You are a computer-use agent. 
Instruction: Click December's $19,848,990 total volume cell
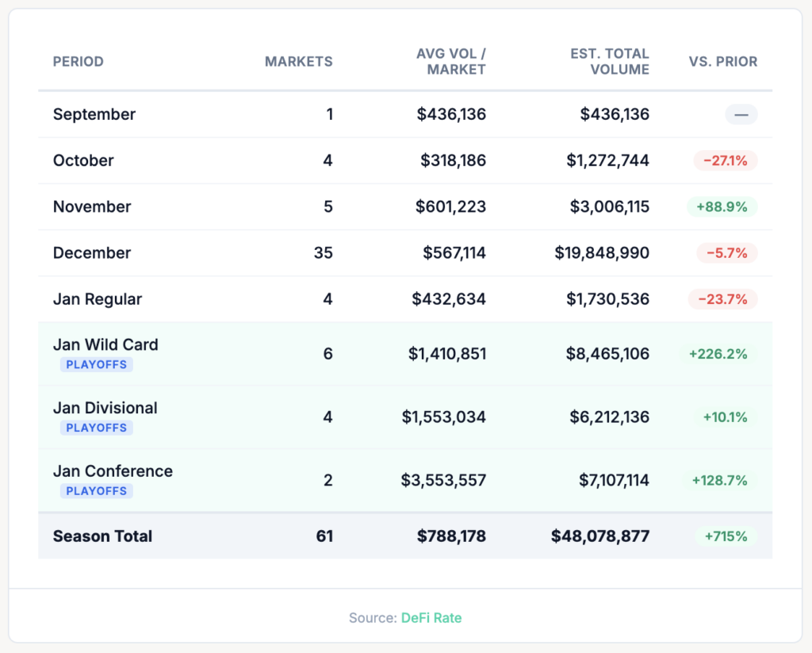coord(602,253)
